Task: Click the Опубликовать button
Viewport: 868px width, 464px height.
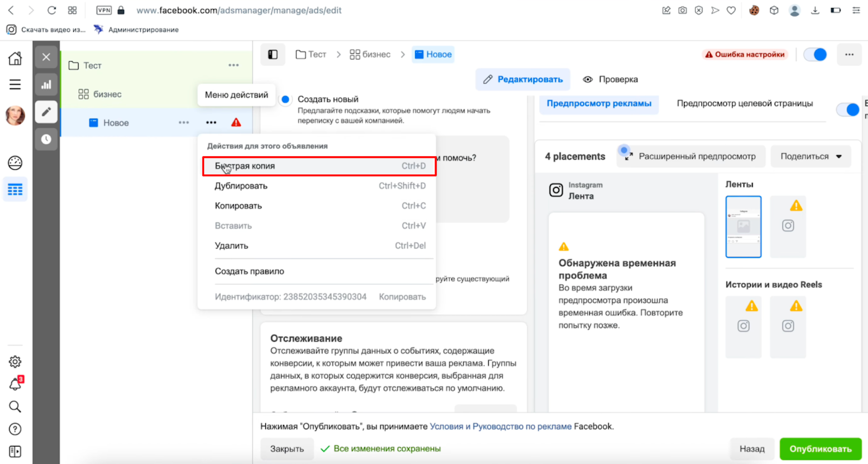Action: (820, 449)
